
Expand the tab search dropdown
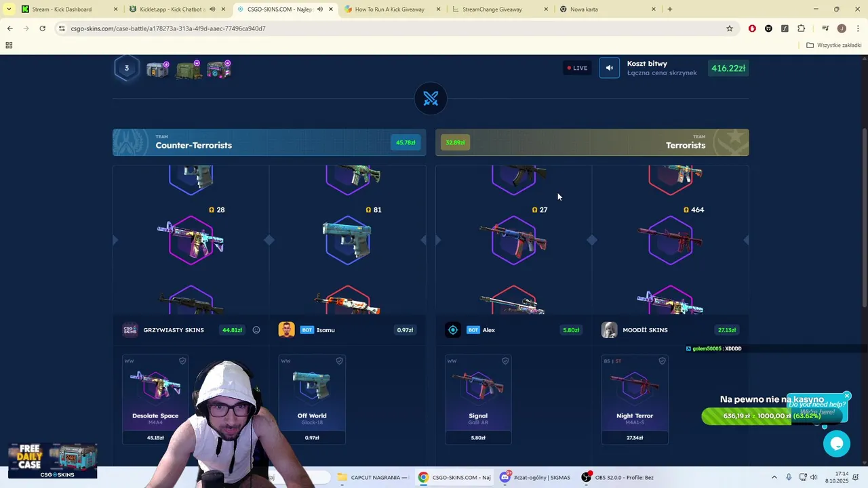point(9,9)
